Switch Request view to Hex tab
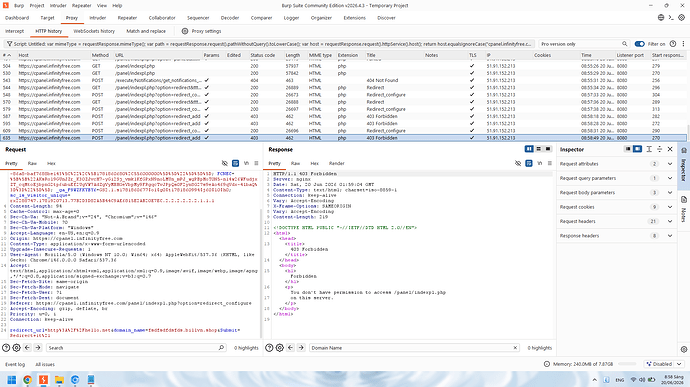 click(x=51, y=163)
